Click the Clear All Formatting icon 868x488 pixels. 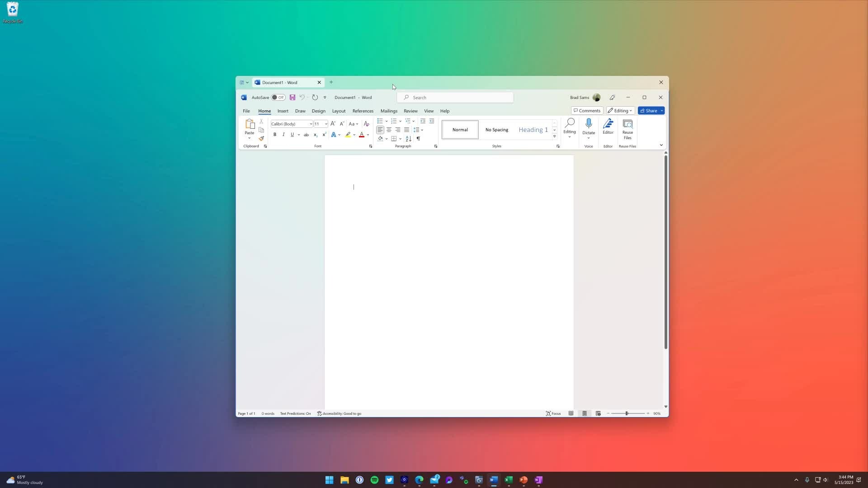[366, 124]
